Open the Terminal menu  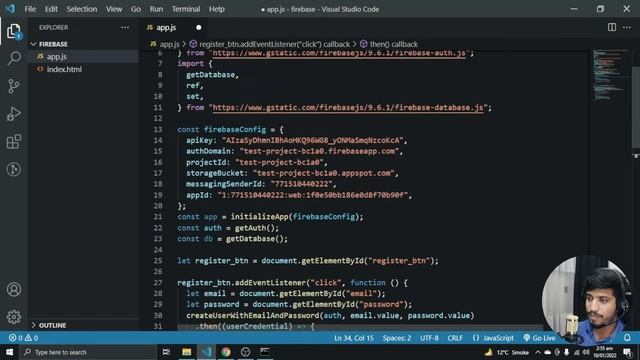tap(186, 9)
